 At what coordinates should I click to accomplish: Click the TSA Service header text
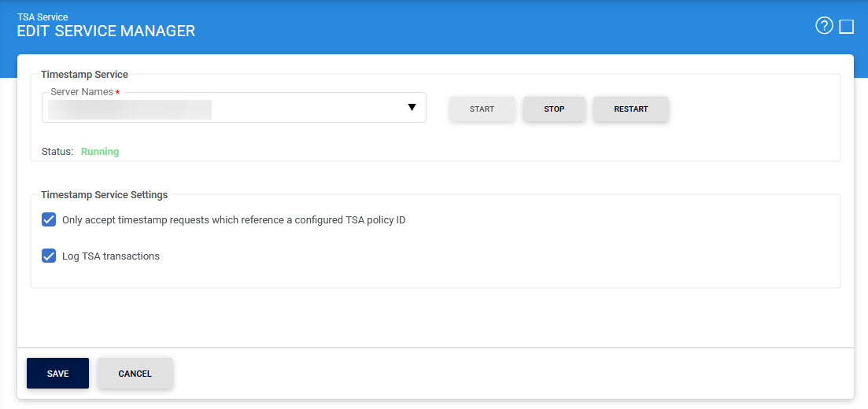42,17
